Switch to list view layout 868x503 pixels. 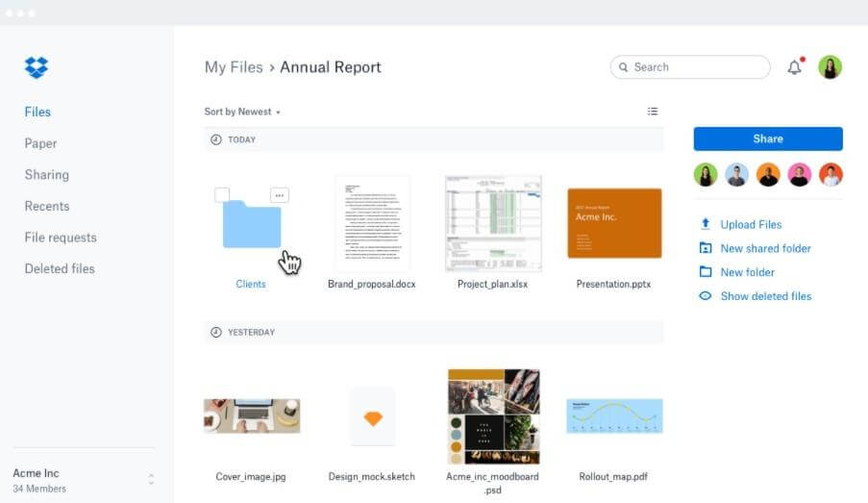pos(653,112)
